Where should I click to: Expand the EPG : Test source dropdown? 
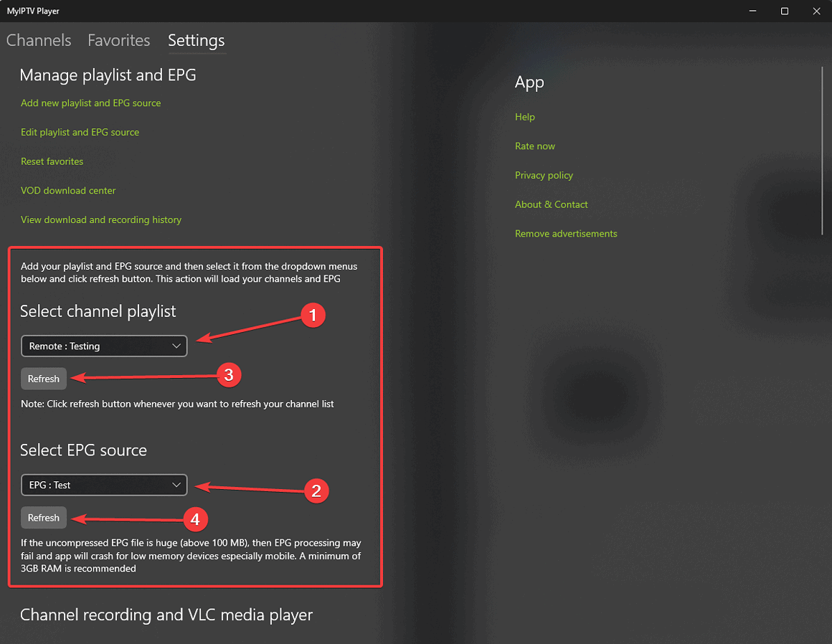point(104,485)
